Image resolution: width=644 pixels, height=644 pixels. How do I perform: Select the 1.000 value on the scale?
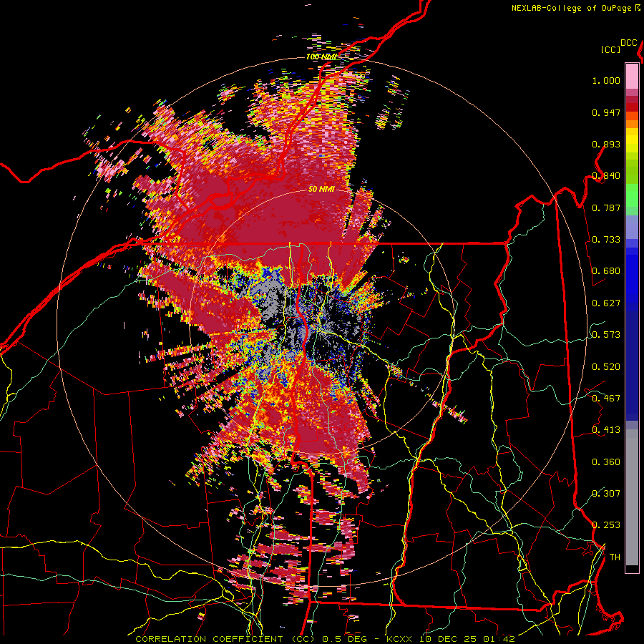[606, 80]
